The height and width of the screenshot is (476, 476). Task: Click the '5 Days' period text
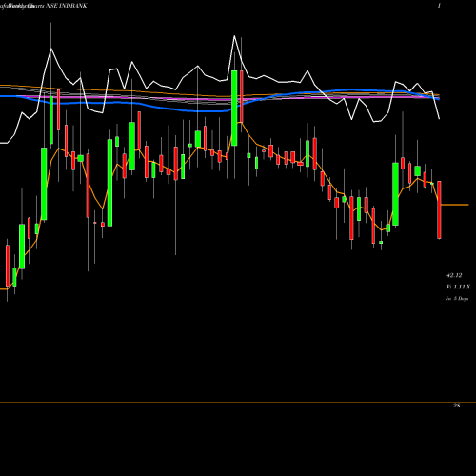pos(461,299)
